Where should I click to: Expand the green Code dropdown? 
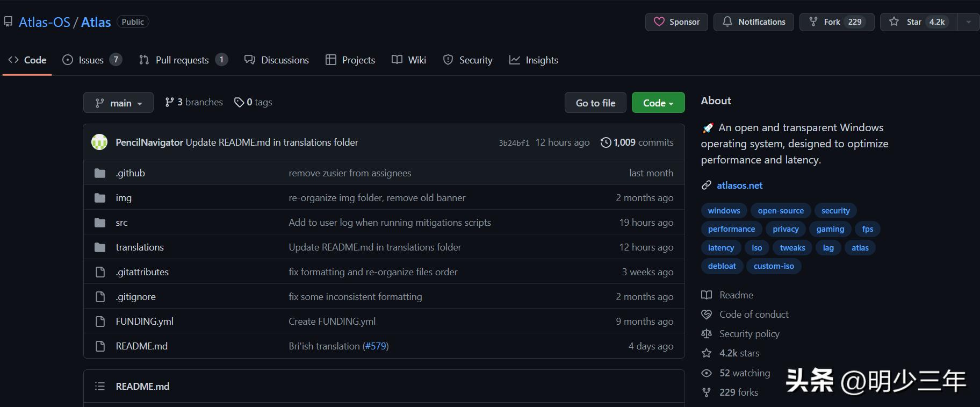click(x=658, y=103)
